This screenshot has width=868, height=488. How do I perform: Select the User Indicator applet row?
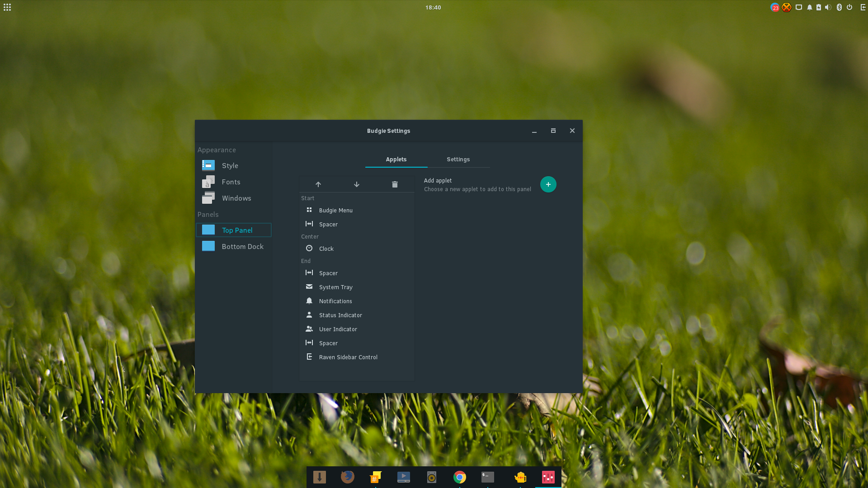pyautogui.click(x=357, y=329)
